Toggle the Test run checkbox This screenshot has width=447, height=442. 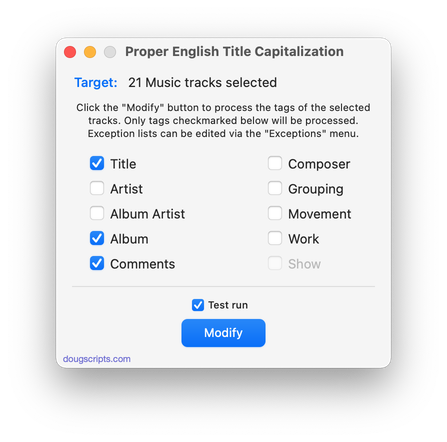(x=198, y=305)
